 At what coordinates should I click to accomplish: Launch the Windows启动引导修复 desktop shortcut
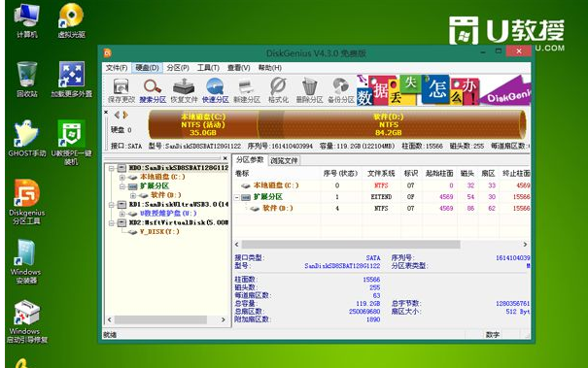pos(26,321)
